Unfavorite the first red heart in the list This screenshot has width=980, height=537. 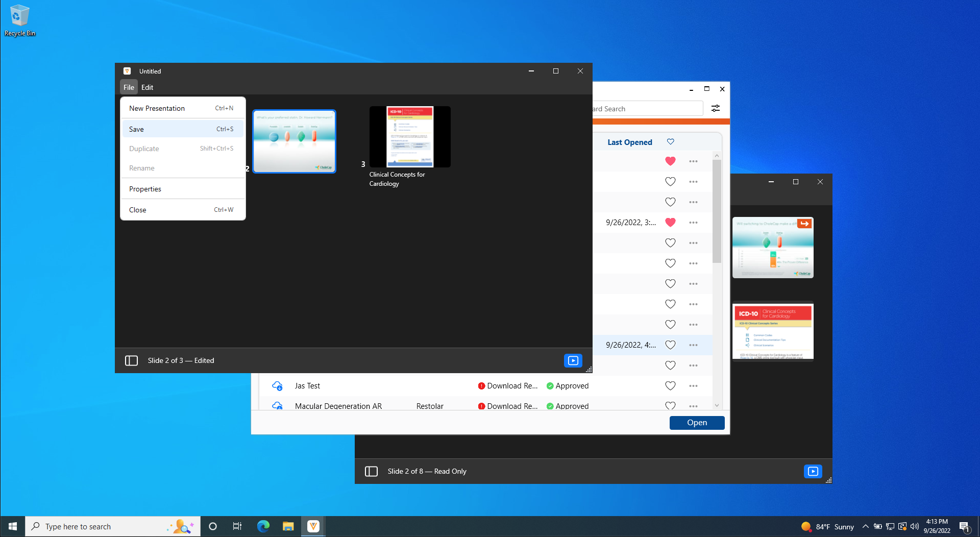(x=670, y=161)
